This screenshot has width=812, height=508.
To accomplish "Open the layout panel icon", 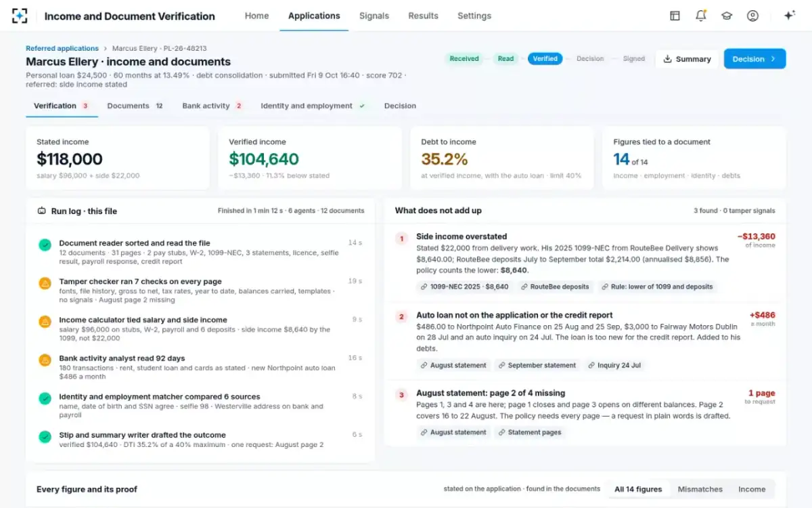I will pos(675,16).
